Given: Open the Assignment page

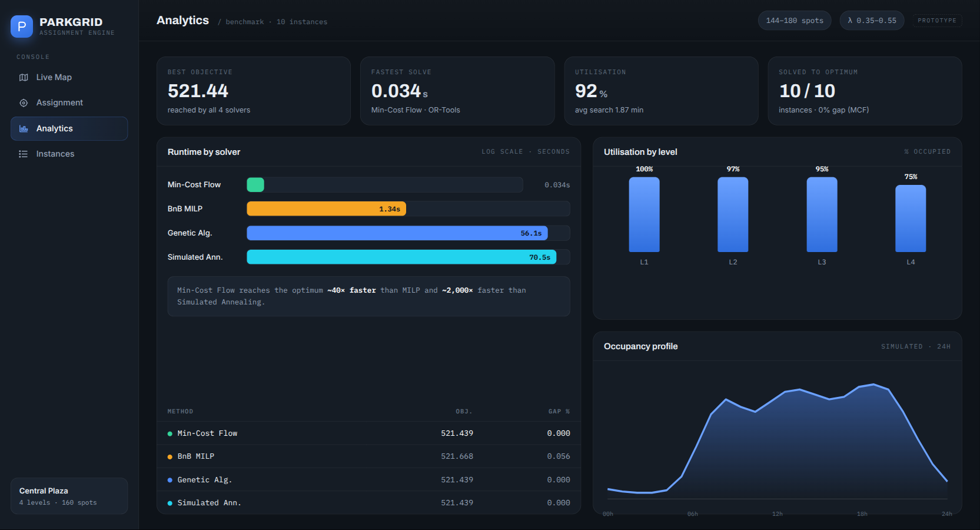Looking at the screenshot, I should tap(69, 102).
